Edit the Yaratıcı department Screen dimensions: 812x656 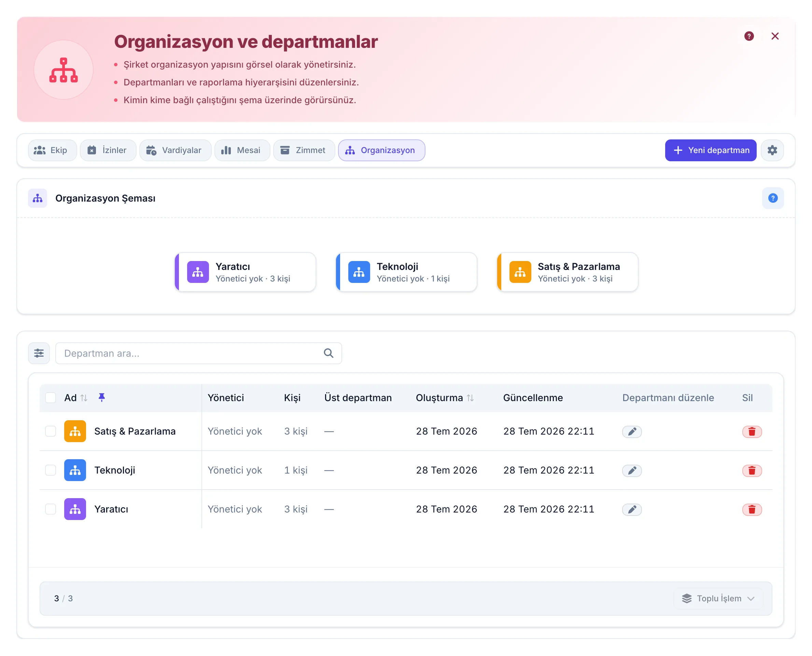[632, 509]
